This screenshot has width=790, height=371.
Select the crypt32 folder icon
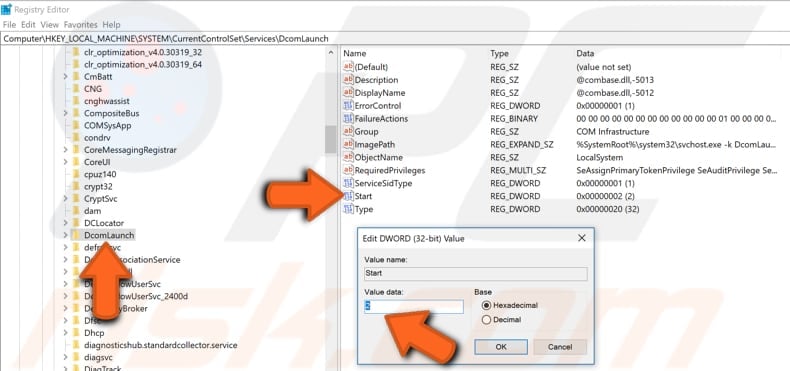(76, 187)
